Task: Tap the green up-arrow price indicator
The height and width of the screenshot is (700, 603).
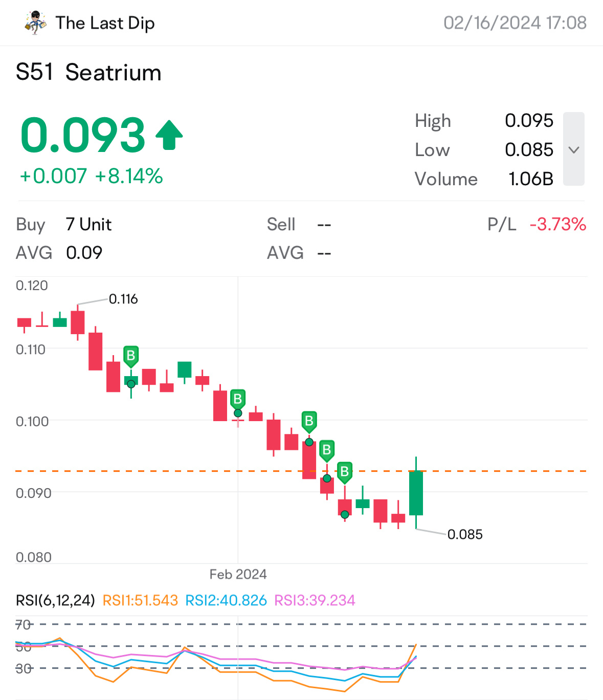Action: (169, 135)
